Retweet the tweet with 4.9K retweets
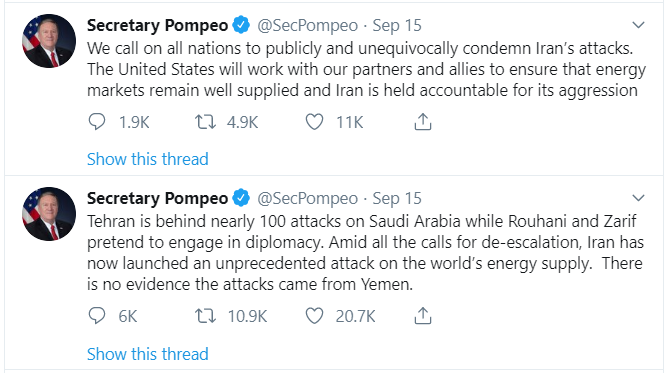 tap(206, 122)
